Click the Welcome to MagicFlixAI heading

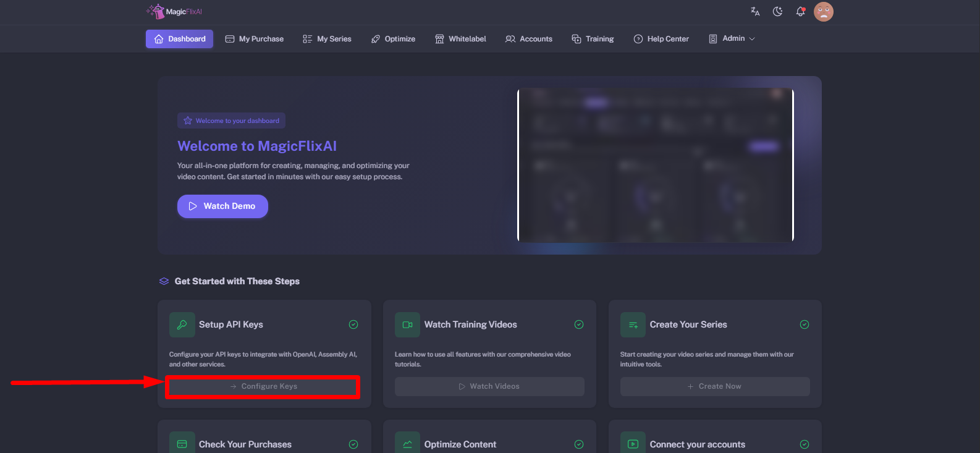pyautogui.click(x=257, y=146)
